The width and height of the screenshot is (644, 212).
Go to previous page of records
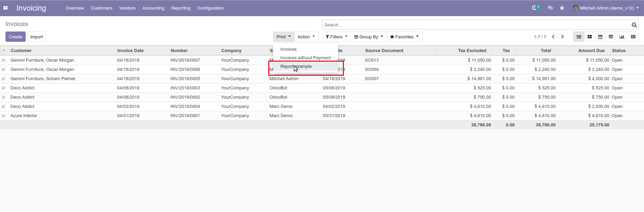553,37
